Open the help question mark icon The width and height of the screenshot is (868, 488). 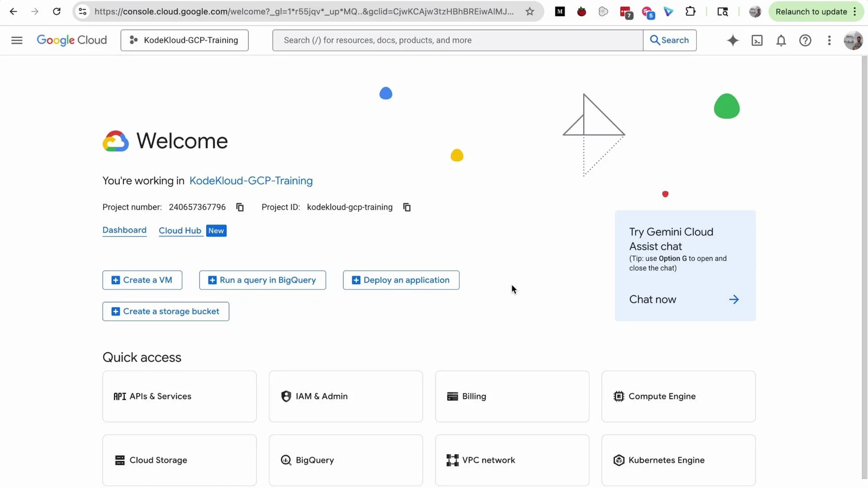pyautogui.click(x=805, y=40)
